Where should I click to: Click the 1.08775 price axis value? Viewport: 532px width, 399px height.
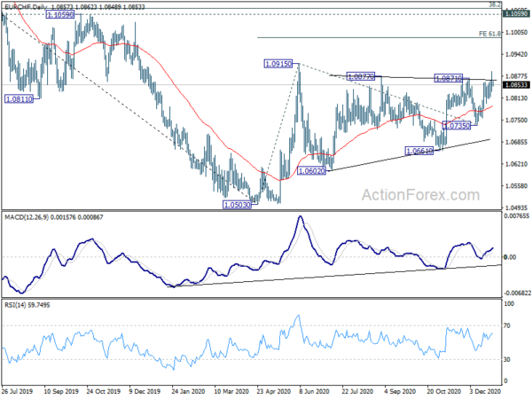coord(516,76)
